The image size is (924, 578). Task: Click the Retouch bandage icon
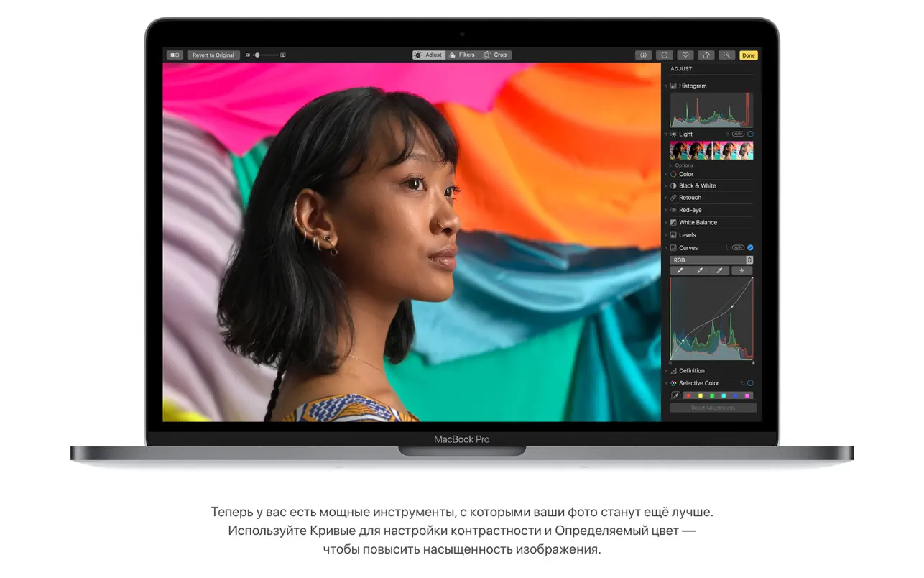pyautogui.click(x=673, y=198)
